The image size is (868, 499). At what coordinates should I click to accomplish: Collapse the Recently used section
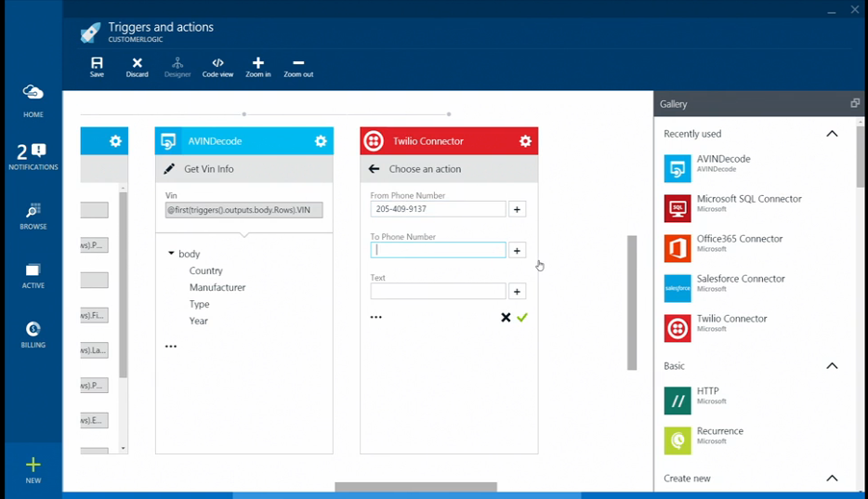click(832, 134)
